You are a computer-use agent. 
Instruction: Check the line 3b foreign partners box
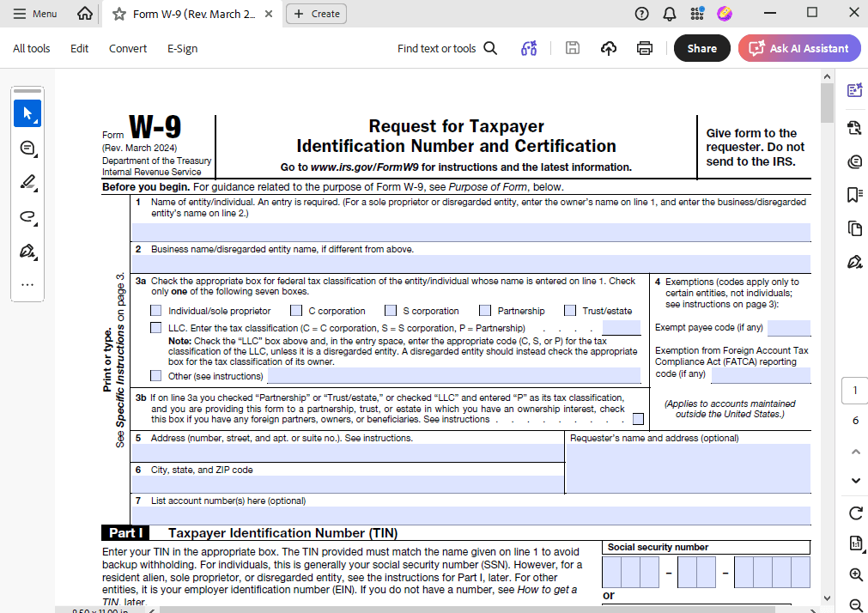(638, 419)
